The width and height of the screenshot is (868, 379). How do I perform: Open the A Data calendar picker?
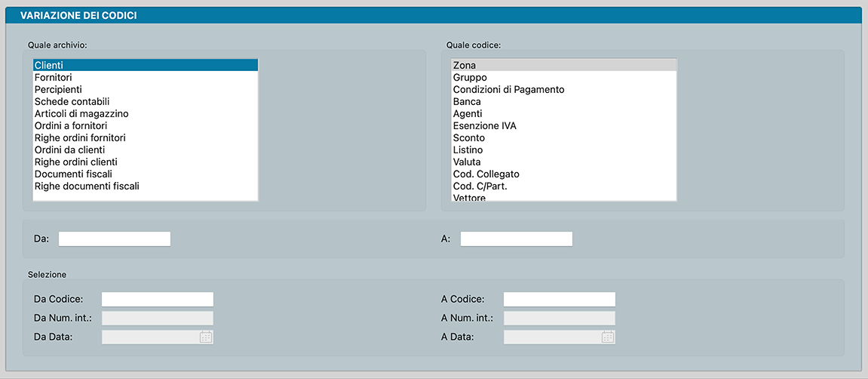pos(608,337)
